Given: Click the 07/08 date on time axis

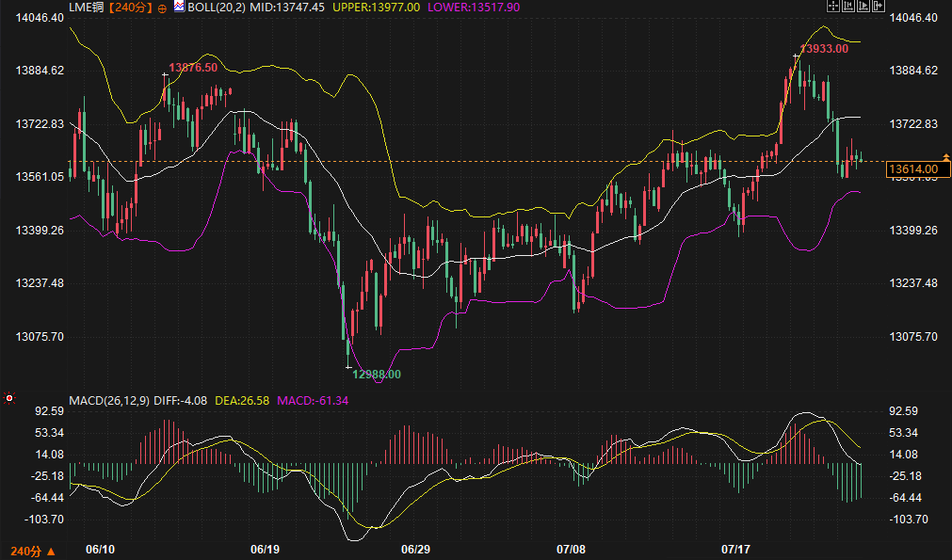Looking at the screenshot, I should tap(572, 549).
